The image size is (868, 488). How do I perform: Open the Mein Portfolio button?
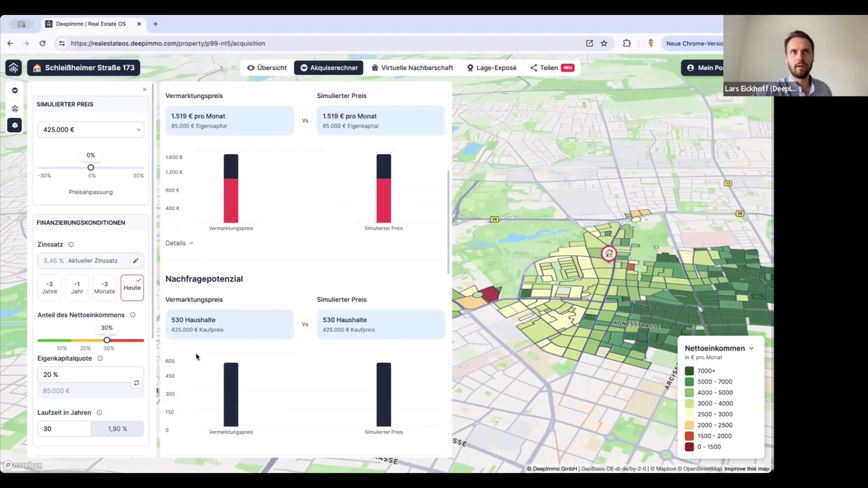click(703, 68)
